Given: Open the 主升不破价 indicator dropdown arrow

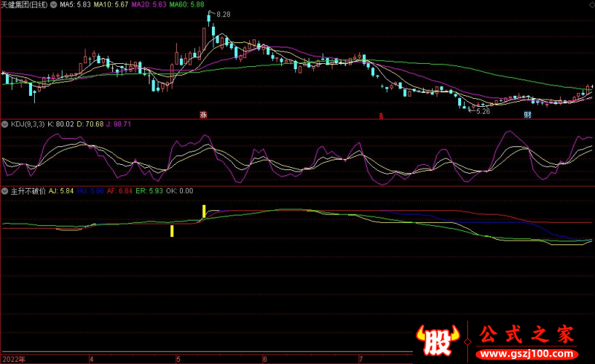Looking at the screenshot, I should (x=4, y=191).
